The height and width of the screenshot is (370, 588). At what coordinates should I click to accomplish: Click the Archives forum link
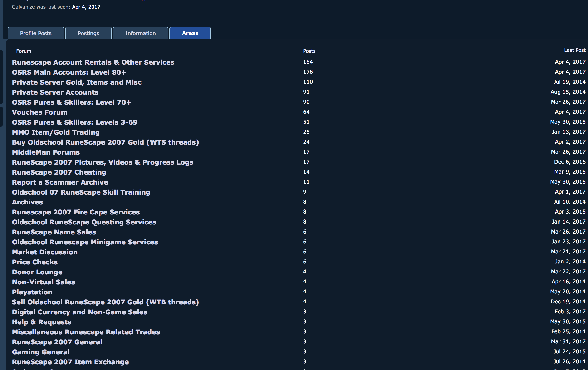click(27, 202)
